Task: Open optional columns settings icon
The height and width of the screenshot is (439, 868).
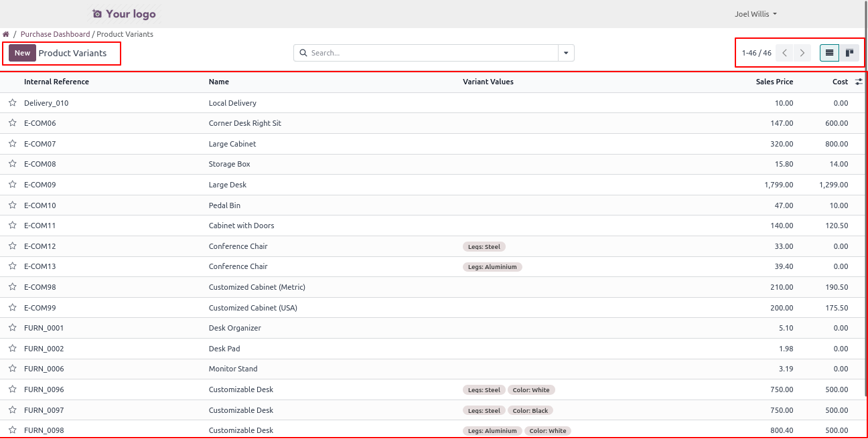Action: 859,82
